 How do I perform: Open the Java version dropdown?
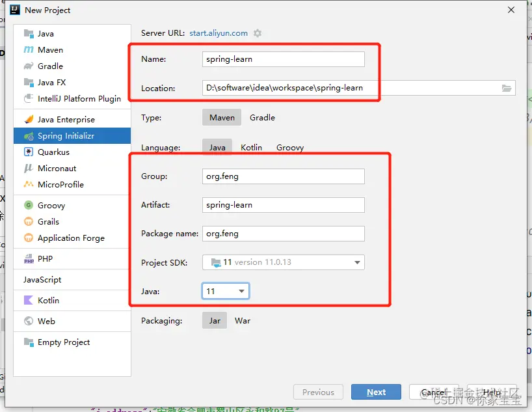(x=226, y=291)
